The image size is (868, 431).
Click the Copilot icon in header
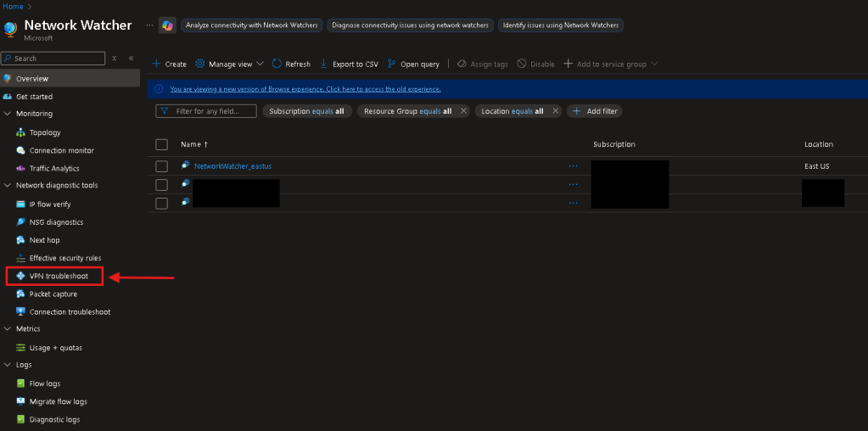[x=167, y=25]
